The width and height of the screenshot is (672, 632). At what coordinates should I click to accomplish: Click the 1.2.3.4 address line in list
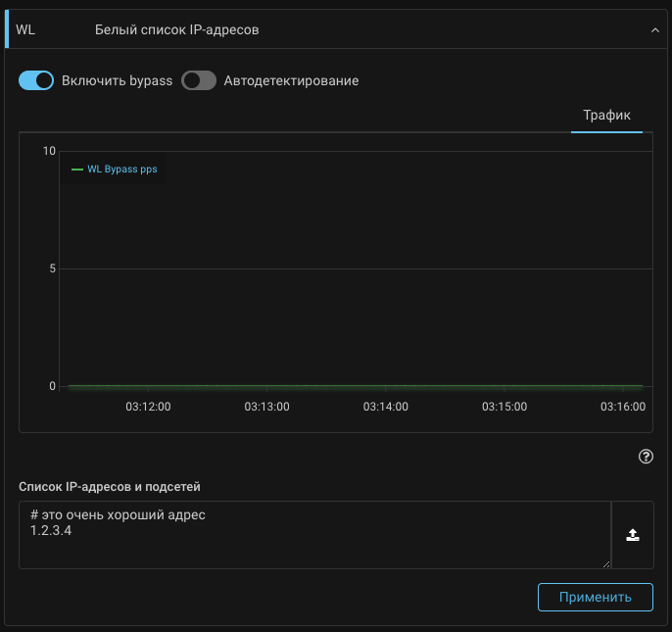51,531
